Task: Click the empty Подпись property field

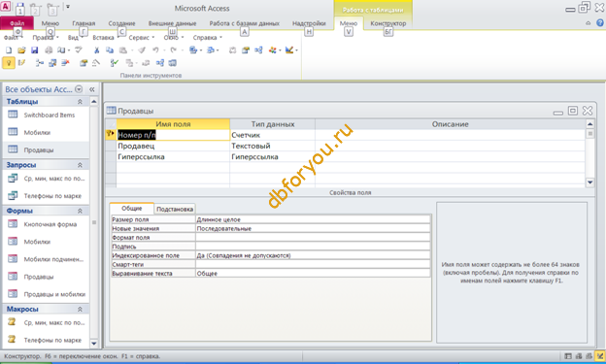Action: [x=313, y=247]
